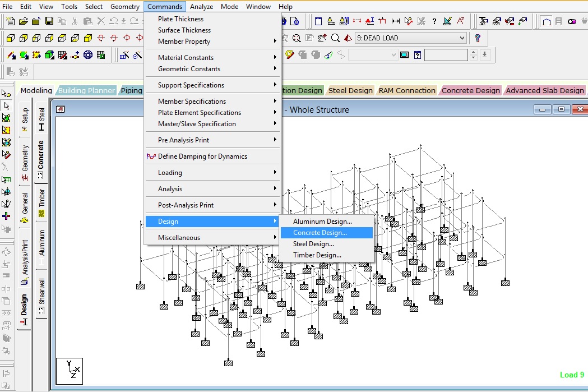Switch to the Advanced Slab Design tab

[544, 90]
